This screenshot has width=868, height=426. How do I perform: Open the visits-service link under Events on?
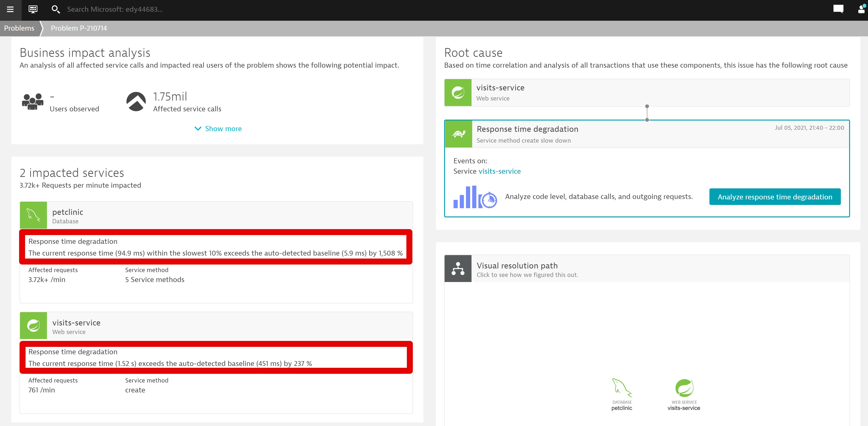499,171
